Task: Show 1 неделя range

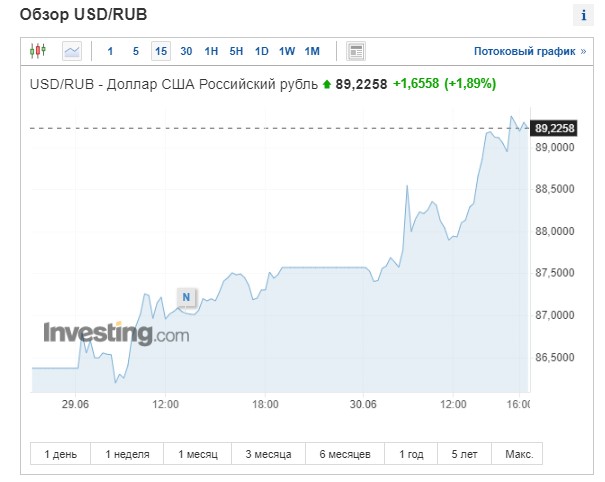Action: 127,454
